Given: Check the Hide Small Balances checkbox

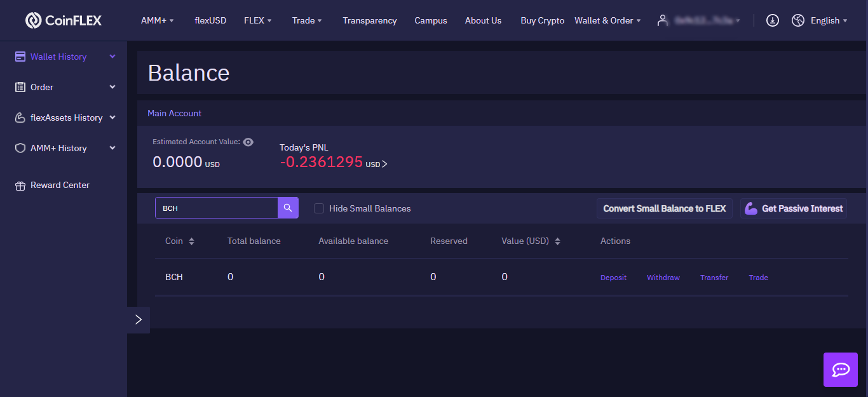Looking at the screenshot, I should coord(319,208).
